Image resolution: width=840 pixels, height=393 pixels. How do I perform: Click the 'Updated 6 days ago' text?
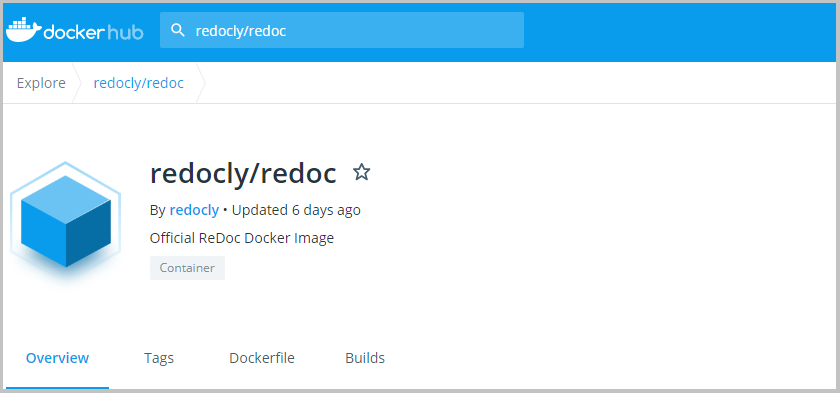pos(296,210)
